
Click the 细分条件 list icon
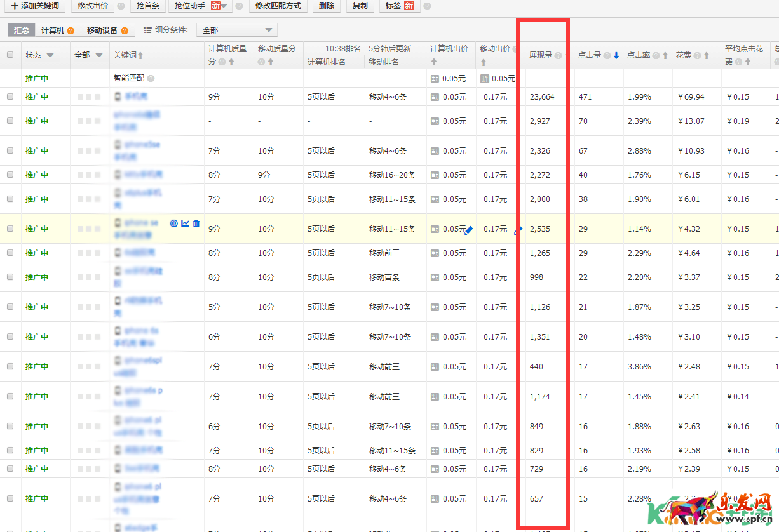click(x=147, y=30)
